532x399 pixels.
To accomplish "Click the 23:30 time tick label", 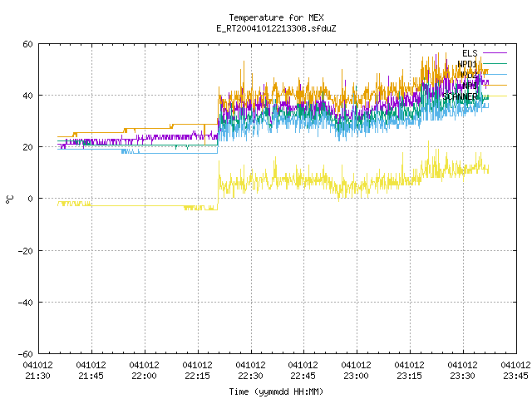I will (x=463, y=376).
